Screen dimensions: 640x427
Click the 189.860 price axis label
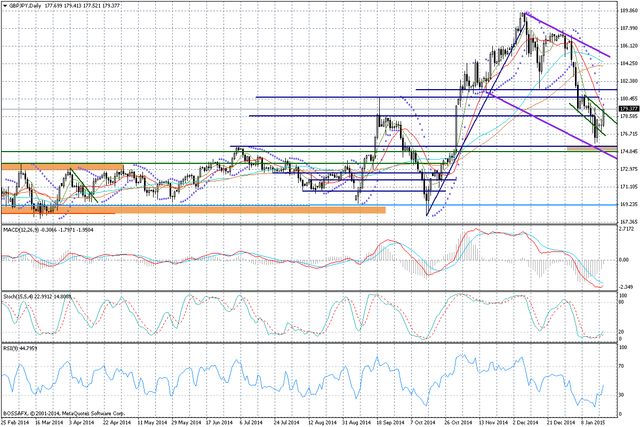[628, 11]
